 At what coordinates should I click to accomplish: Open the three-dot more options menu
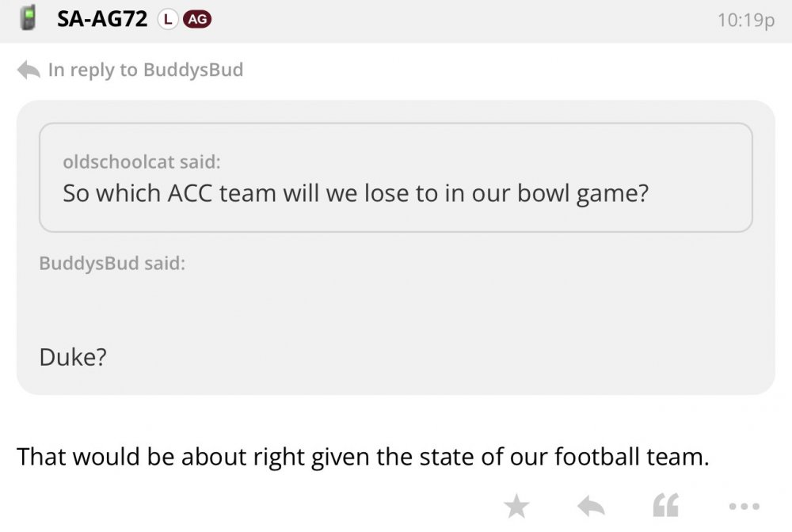click(x=744, y=506)
